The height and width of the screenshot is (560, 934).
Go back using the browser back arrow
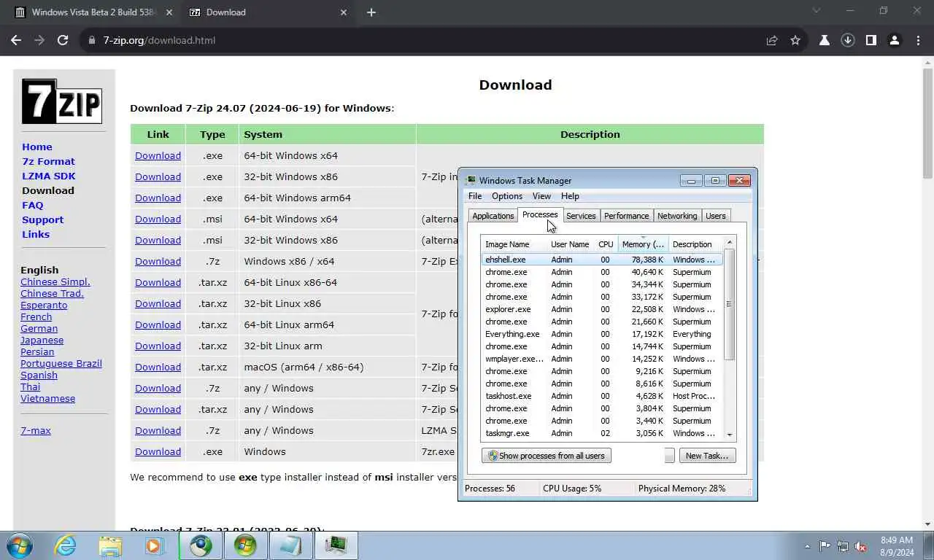(x=16, y=40)
